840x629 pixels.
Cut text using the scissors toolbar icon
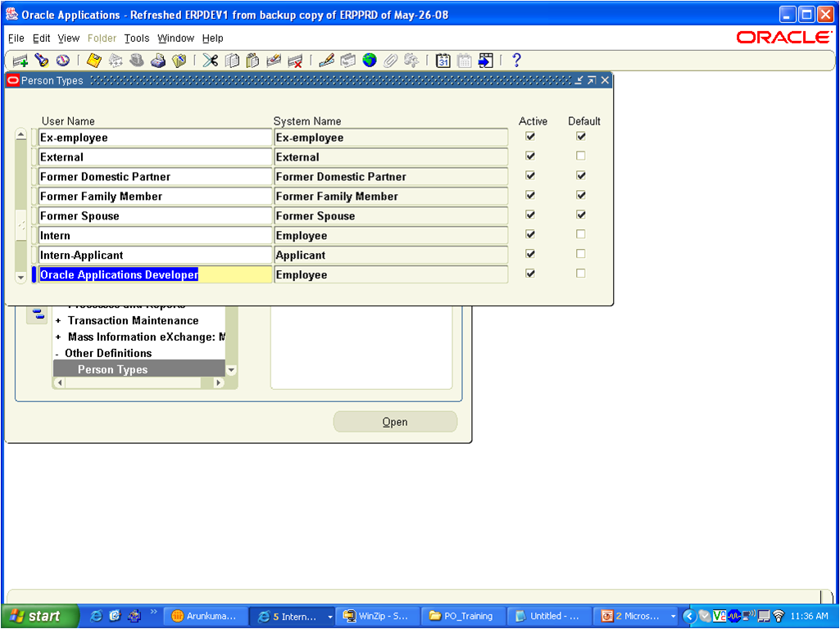click(209, 60)
